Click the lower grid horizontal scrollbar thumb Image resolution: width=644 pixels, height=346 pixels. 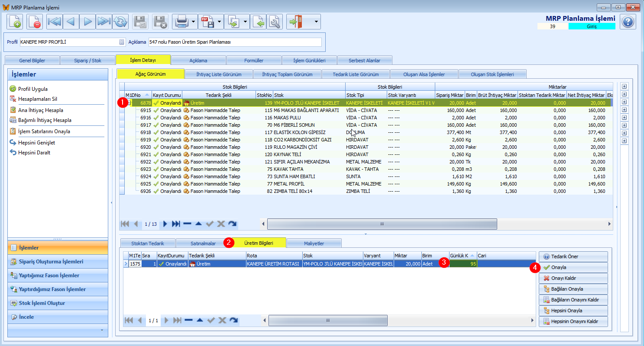pos(328,320)
